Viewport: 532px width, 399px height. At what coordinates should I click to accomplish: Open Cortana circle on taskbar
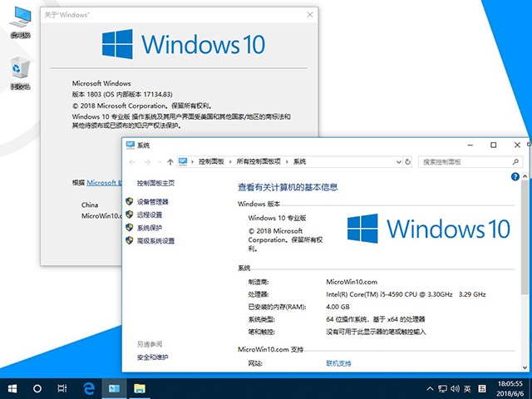[37, 388]
